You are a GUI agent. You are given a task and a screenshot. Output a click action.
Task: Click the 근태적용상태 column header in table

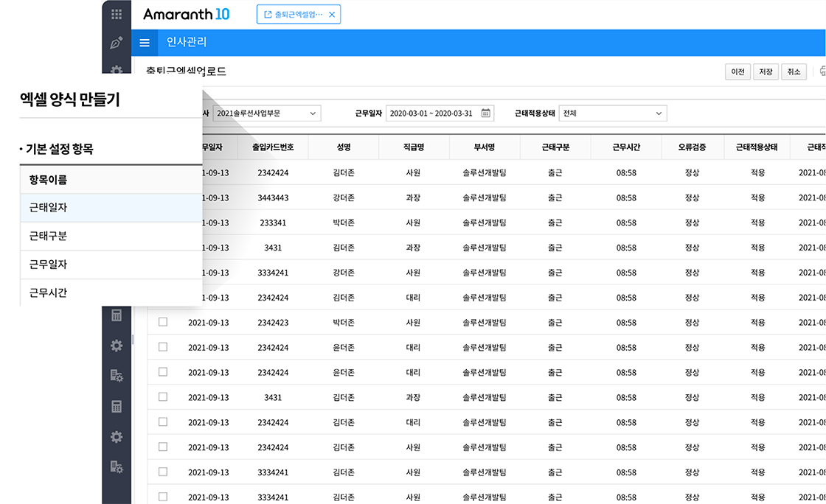pyautogui.click(x=757, y=147)
